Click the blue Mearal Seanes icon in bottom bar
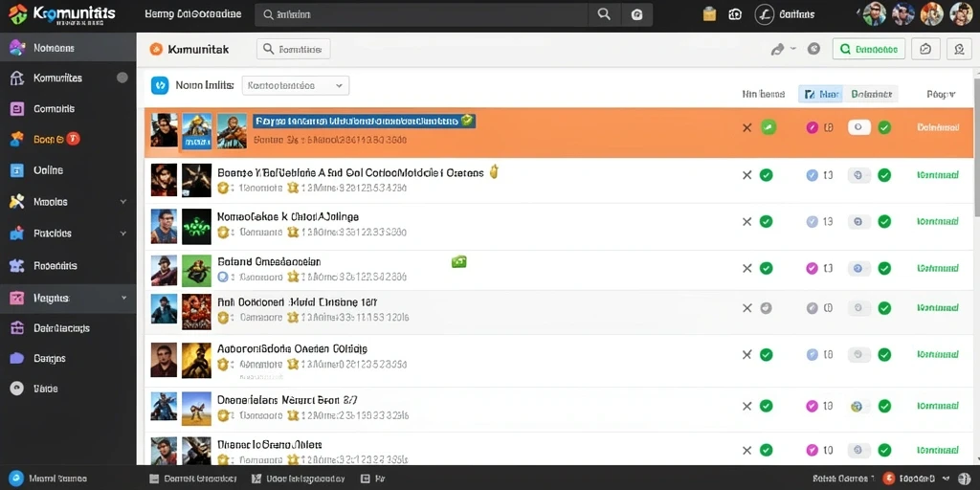This screenshot has height=490, width=980. [x=16, y=479]
